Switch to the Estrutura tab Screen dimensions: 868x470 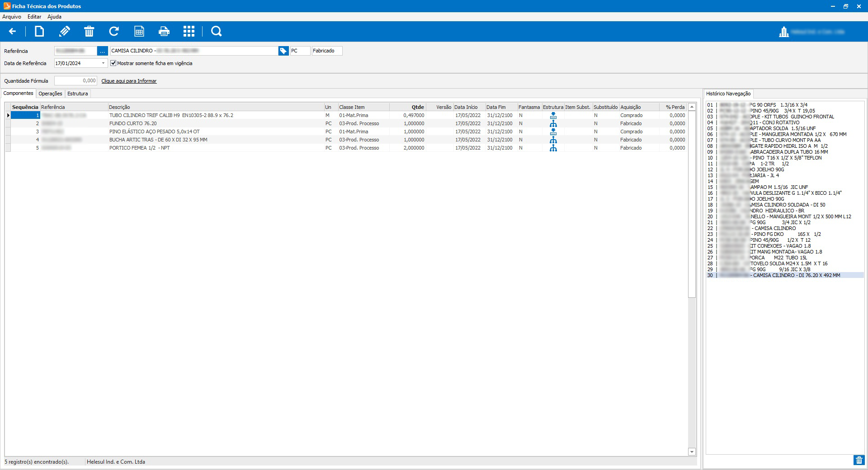[78, 94]
